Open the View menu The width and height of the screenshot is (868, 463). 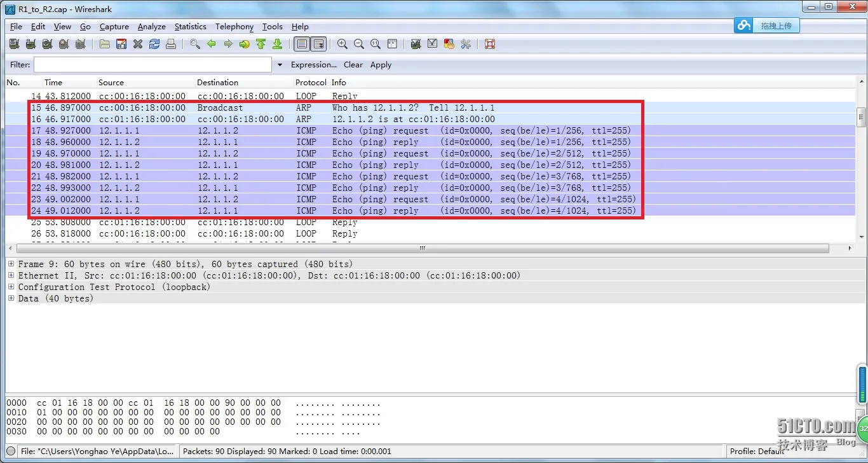[62, 27]
